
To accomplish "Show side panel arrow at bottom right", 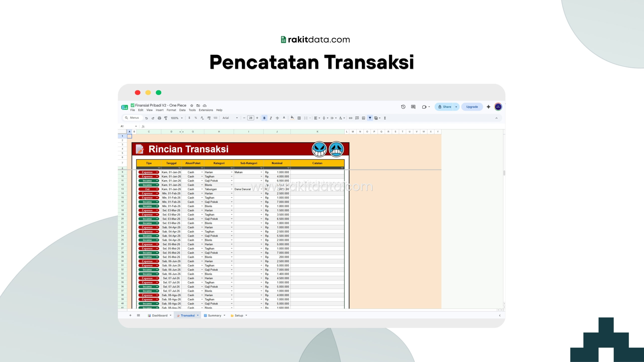I will [500, 315].
